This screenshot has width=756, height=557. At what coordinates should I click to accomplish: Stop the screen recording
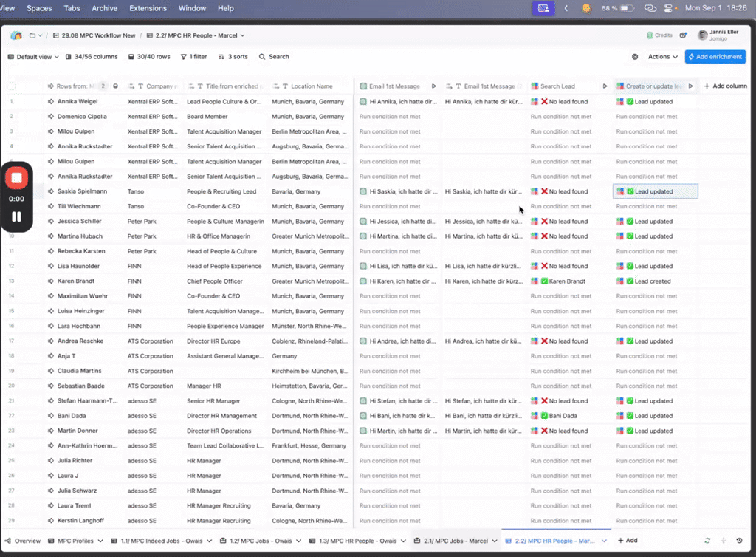click(x=16, y=178)
